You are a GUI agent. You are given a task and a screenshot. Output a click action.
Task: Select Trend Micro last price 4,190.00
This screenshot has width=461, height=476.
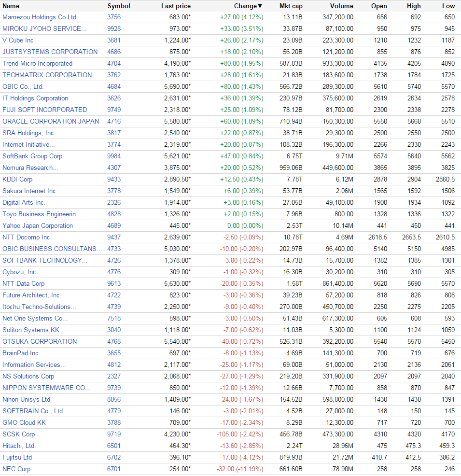[177, 64]
